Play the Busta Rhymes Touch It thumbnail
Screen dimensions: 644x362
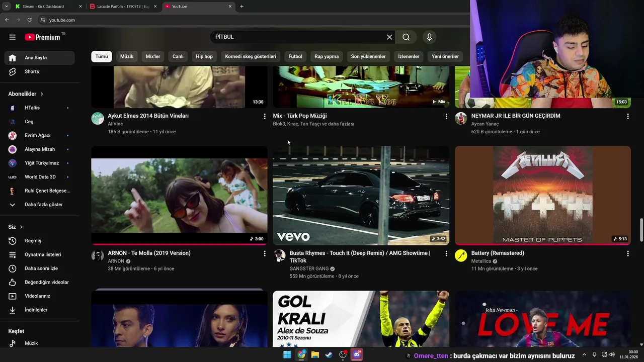[x=361, y=196]
